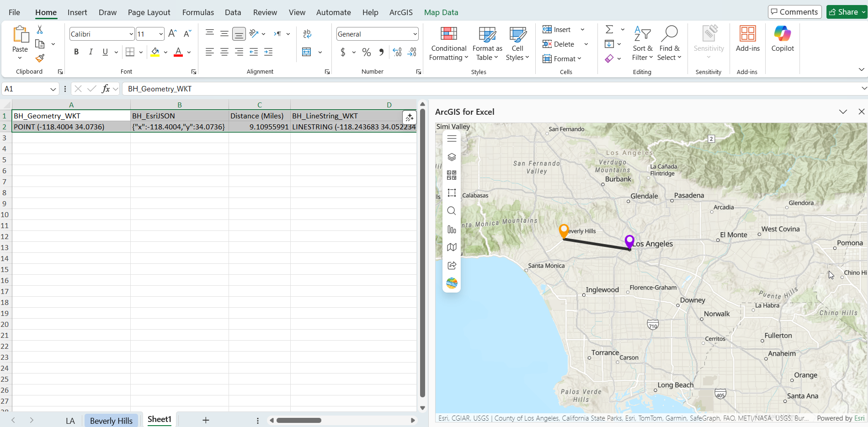Open the Calibri font name dropdown
This screenshot has height=427, width=868.
pyautogui.click(x=131, y=34)
